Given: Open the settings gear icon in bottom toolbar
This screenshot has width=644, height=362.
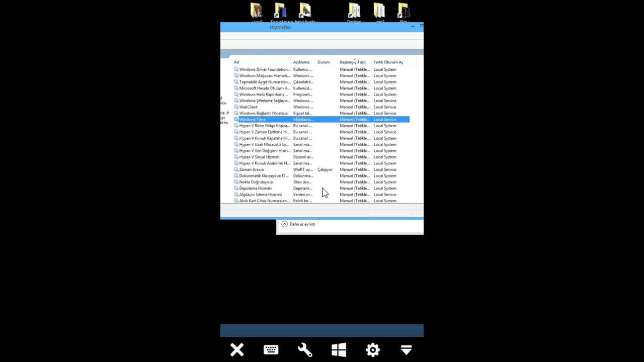Looking at the screenshot, I should (373, 350).
